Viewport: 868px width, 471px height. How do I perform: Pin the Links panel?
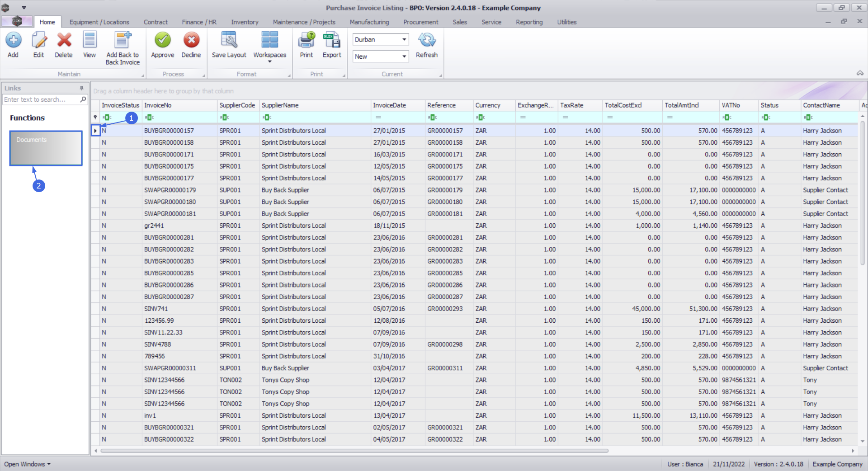coord(82,88)
